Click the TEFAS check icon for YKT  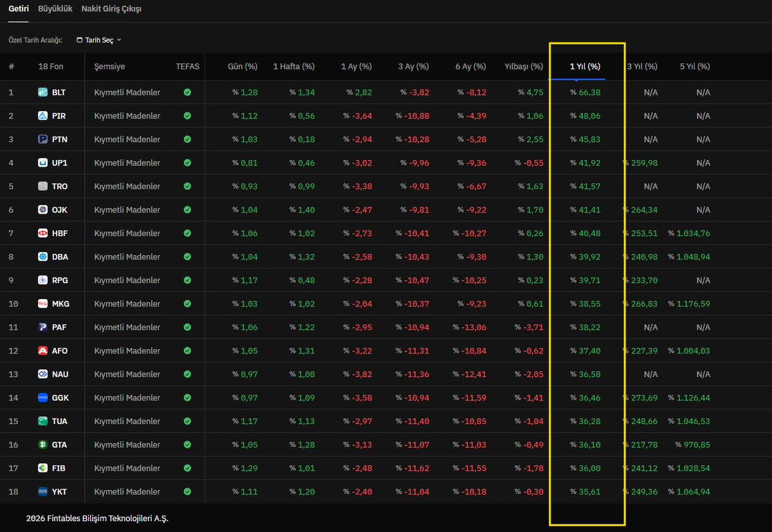click(x=187, y=491)
